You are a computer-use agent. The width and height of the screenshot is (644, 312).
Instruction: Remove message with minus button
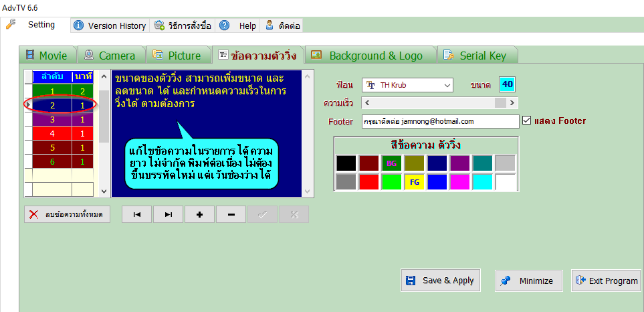point(231,214)
